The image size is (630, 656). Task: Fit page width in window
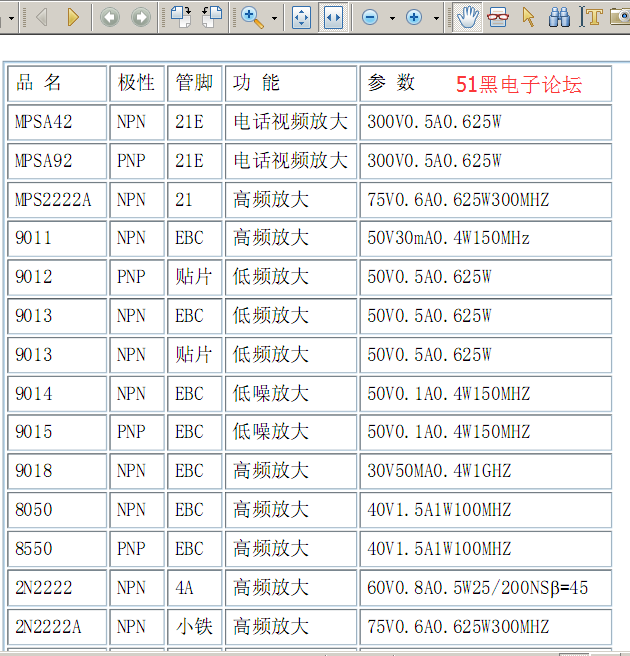point(333,17)
